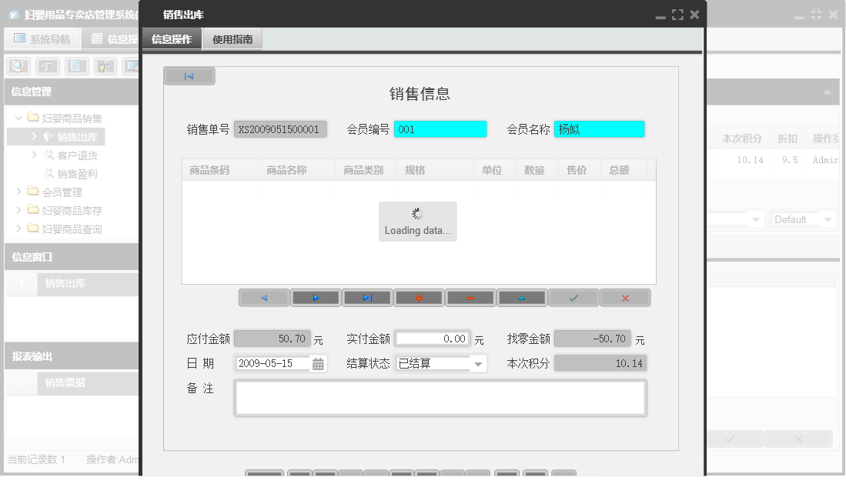Click the magnifier search icon in the toolbar
The image size is (846, 504).
tap(17, 66)
